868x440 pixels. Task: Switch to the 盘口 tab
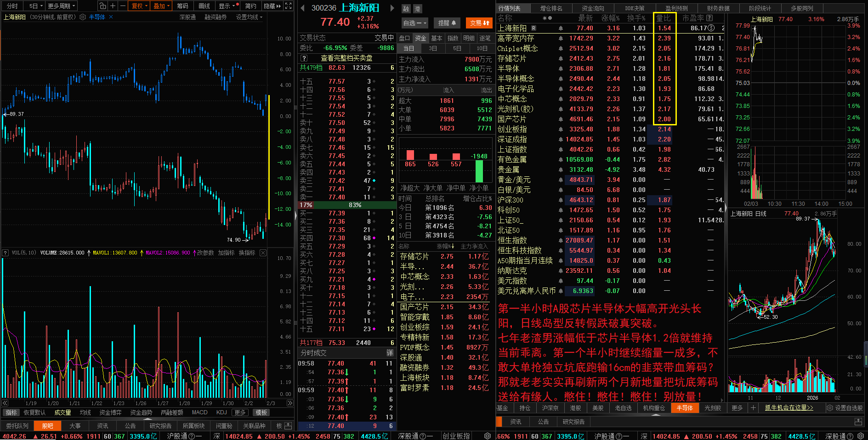404,38
